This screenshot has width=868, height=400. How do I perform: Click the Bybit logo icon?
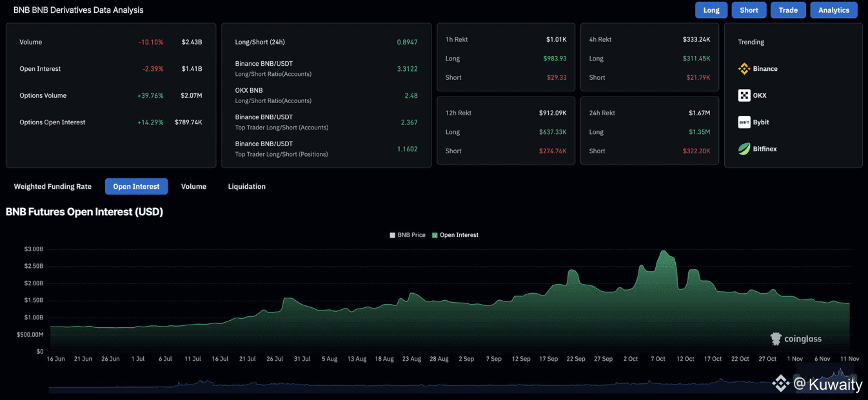[744, 122]
